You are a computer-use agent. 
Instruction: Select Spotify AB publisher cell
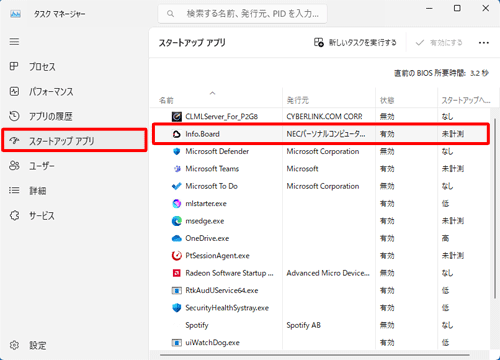pyautogui.click(x=303, y=325)
